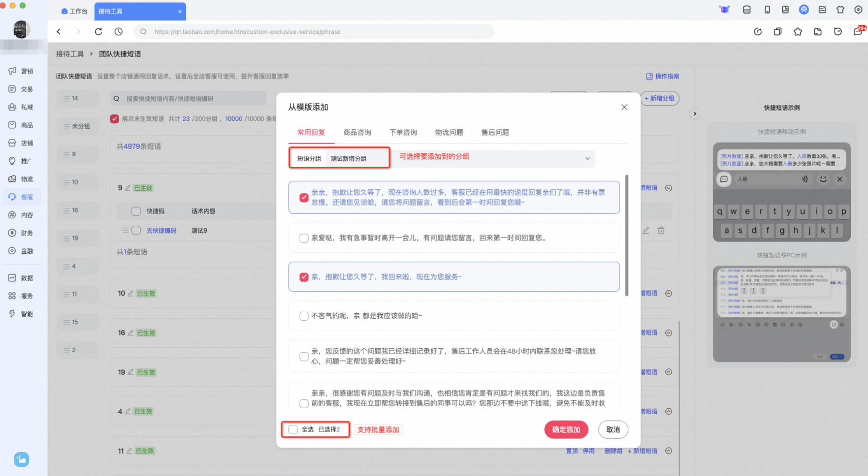Expand the group 10 arrow

click(669, 293)
